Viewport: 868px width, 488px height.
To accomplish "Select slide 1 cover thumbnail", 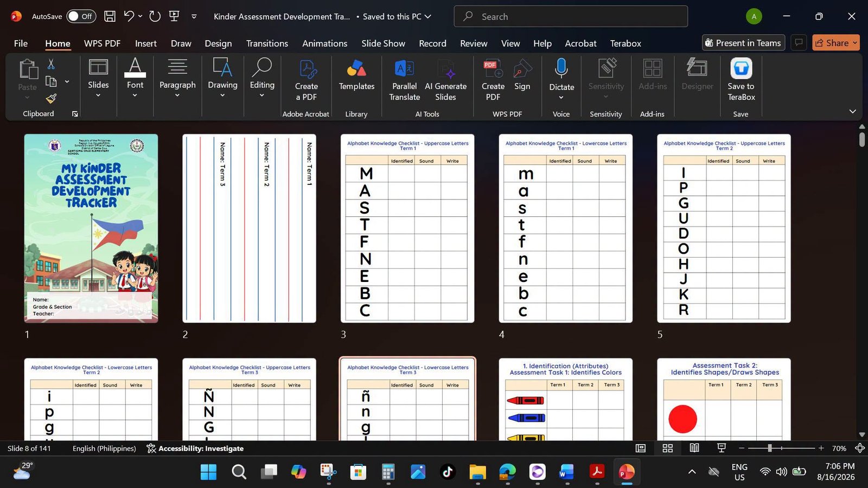I will tap(91, 228).
